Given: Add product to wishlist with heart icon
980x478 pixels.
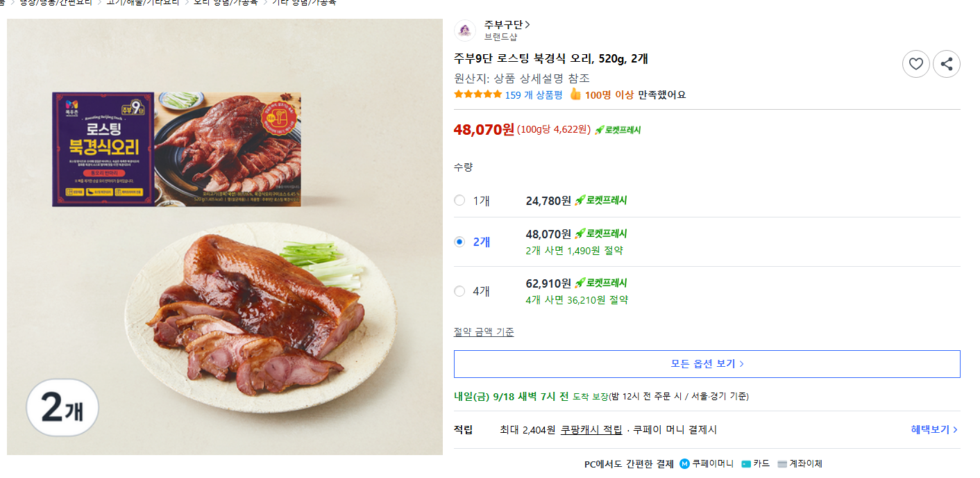Looking at the screenshot, I should (915, 64).
